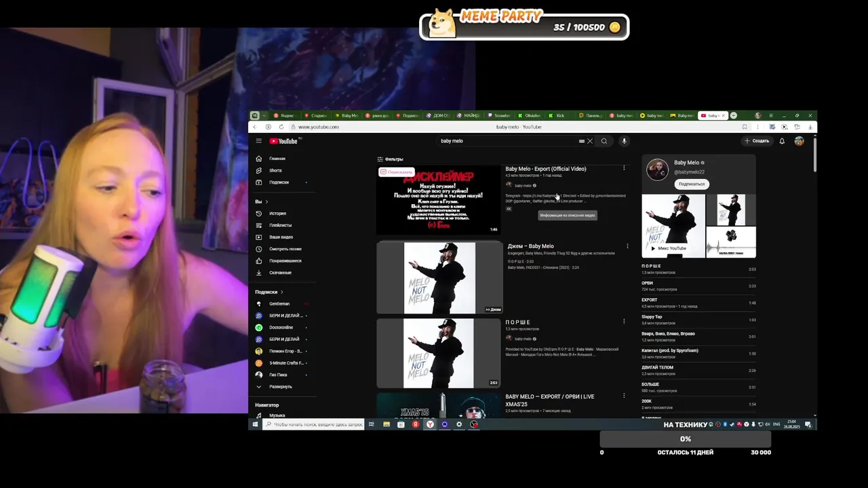
Task: Switch to the Яндекс browser tab
Action: point(283,115)
